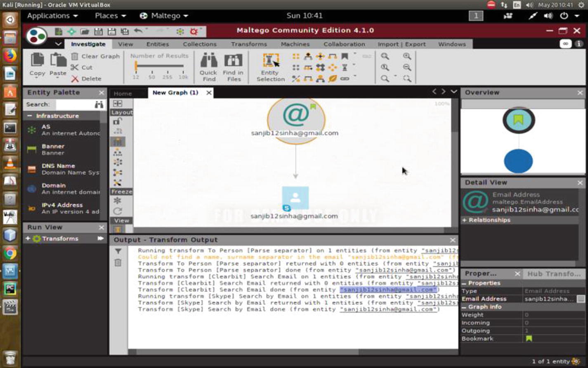Click the Clear Graph button
Screen dimensions: 588x368
95,56
